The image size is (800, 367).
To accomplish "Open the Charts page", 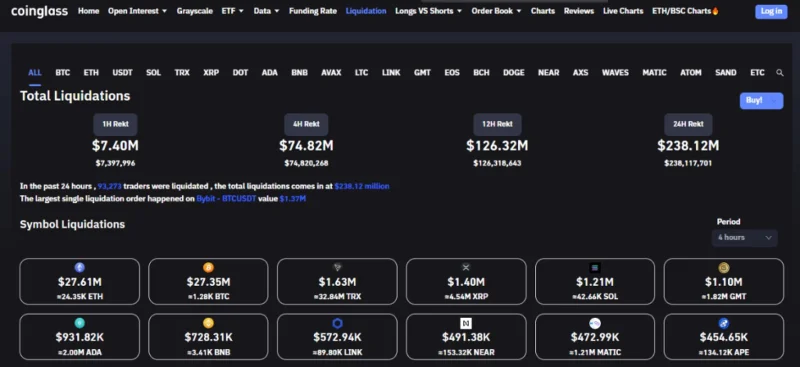I will tap(543, 11).
